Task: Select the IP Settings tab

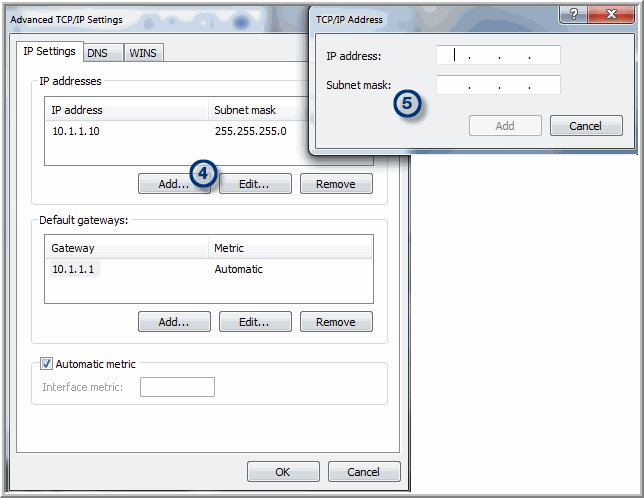Action: [49, 52]
